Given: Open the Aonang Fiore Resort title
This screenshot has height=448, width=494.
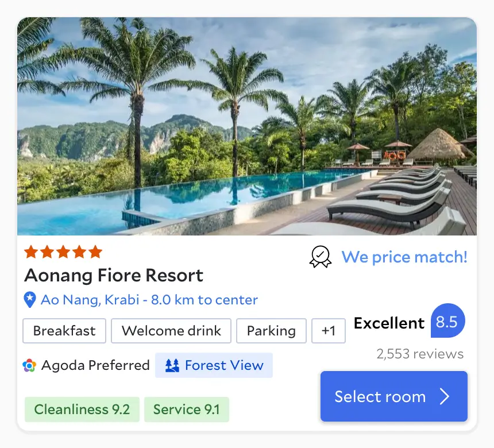Looking at the screenshot, I should pyautogui.click(x=114, y=275).
